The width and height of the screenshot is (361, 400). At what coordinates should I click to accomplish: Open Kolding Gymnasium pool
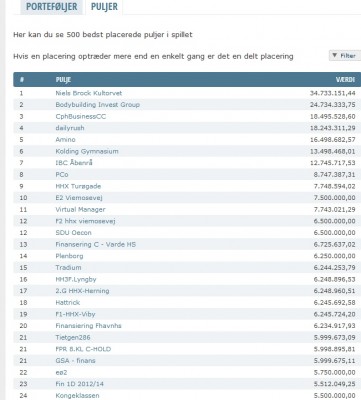pos(87,151)
